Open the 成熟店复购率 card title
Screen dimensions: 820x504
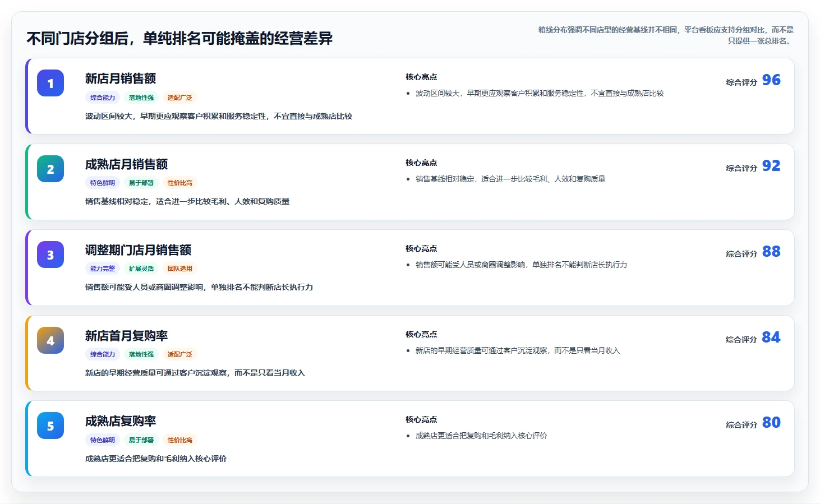coord(121,421)
